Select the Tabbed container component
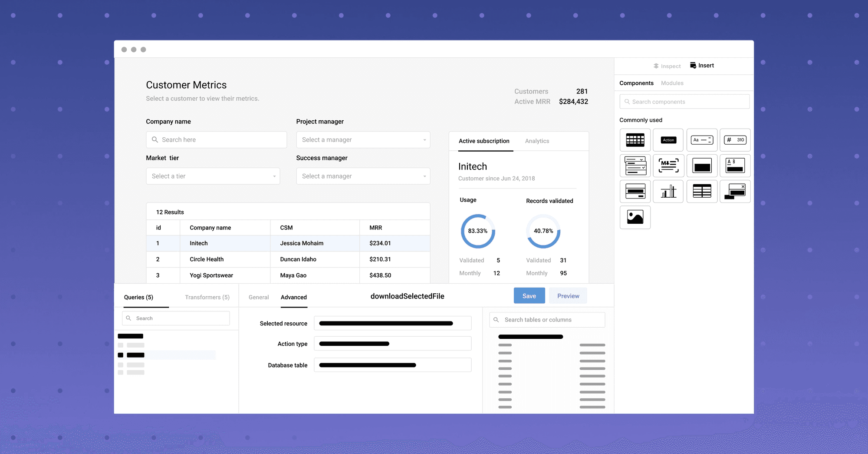This screenshot has width=868, height=454. click(x=735, y=166)
